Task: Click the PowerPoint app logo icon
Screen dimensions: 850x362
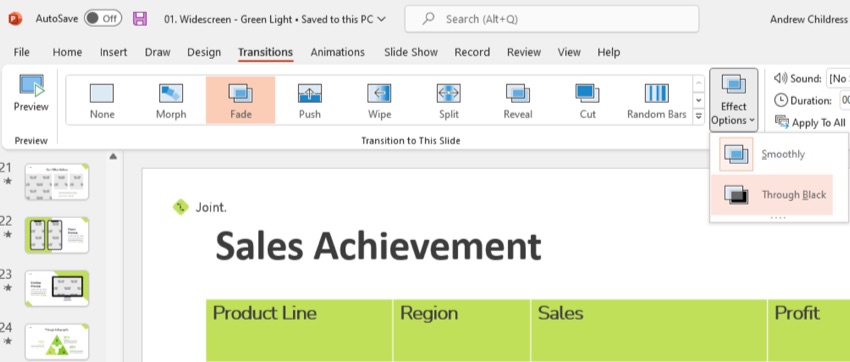Action: click(x=15, y=19)
